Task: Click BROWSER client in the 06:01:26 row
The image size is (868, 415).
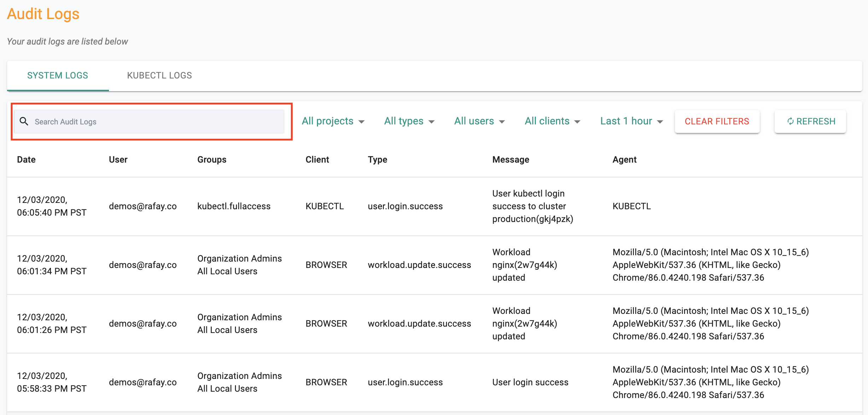Action: pyautogui.click(x=326, y=323)
